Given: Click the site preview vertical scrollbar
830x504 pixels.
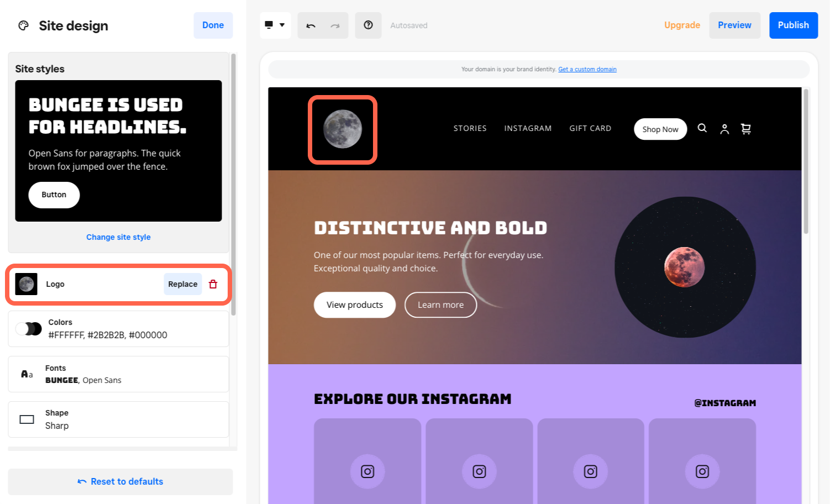Looking at the screenshot, I should point(806,161).
